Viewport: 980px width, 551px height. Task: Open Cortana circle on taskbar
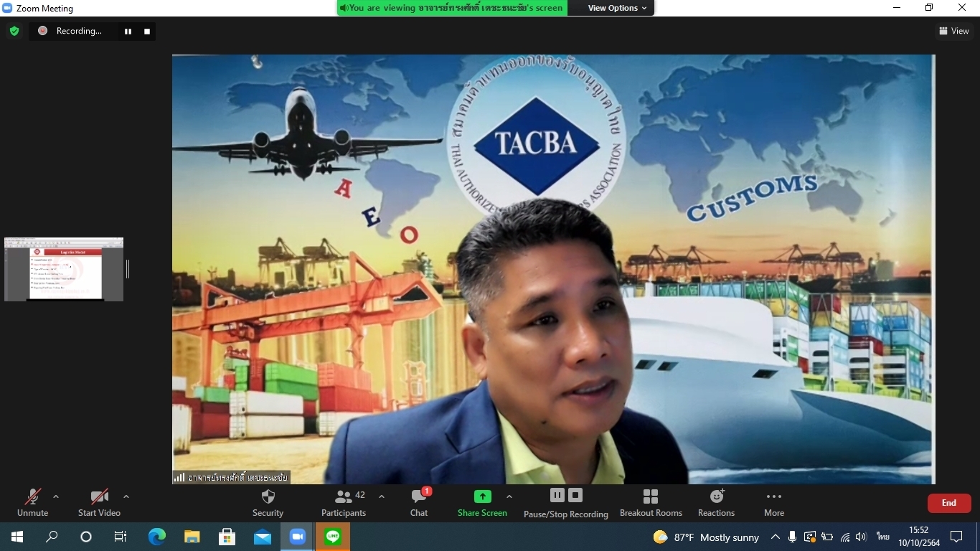point(86,537)
